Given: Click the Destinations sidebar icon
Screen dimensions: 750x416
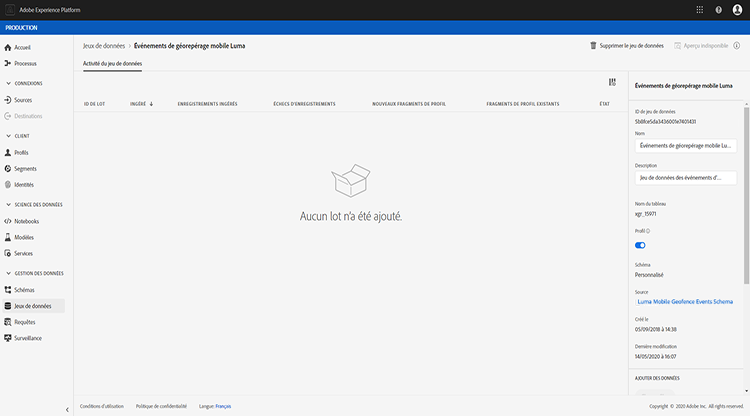Looking at the screenshot, I should tap(8, 116).
